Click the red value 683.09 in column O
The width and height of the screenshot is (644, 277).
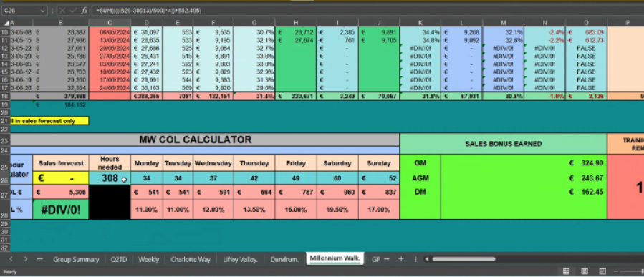click(x=586, y=32)
